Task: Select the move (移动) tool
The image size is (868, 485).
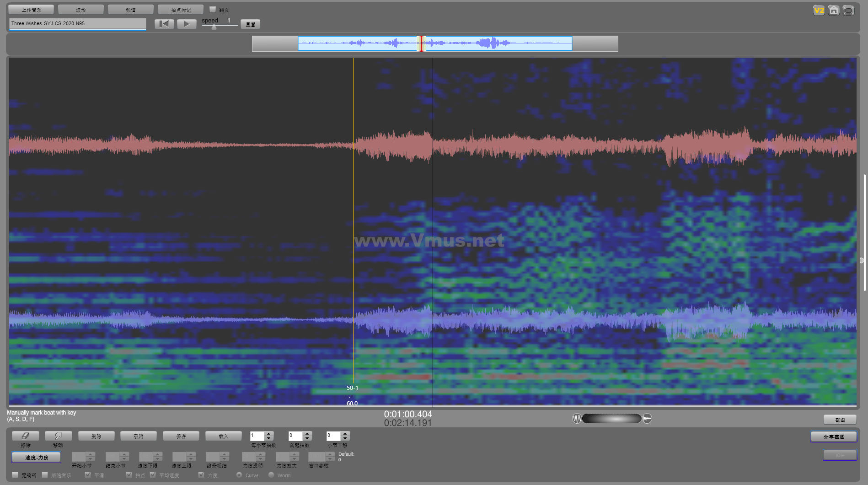Action: tap(59, 436)
